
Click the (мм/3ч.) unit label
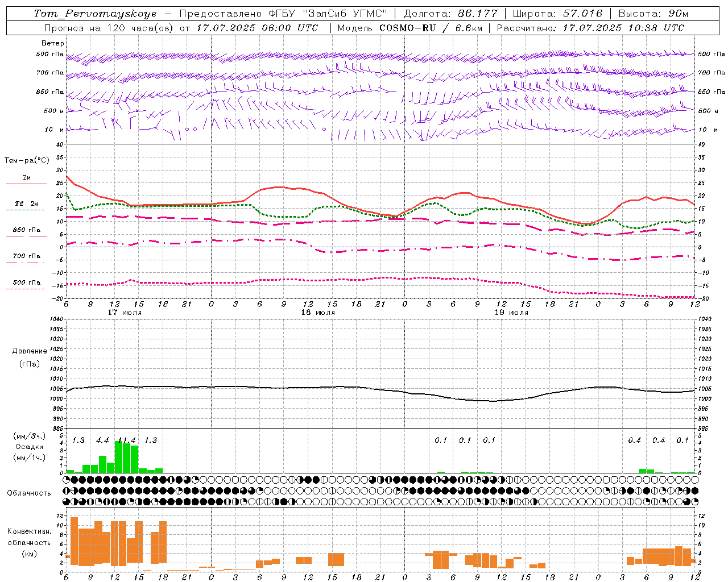(29, 436)
